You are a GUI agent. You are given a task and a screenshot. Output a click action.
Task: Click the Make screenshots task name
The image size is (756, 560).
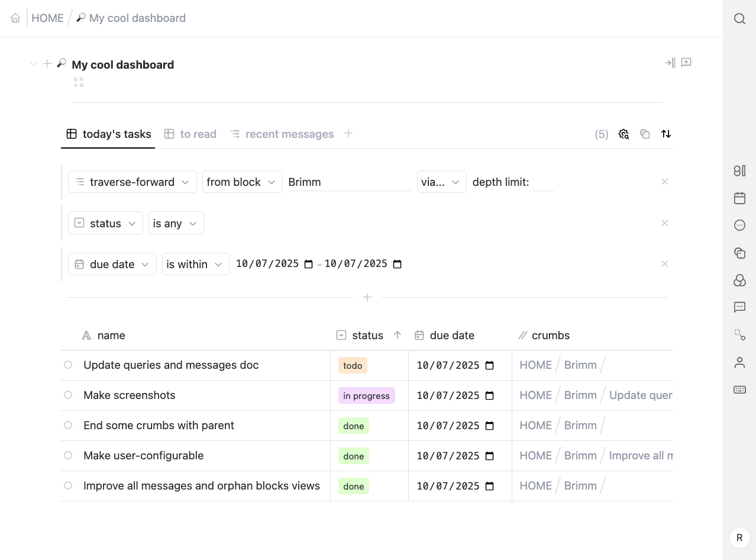(130, 395)
